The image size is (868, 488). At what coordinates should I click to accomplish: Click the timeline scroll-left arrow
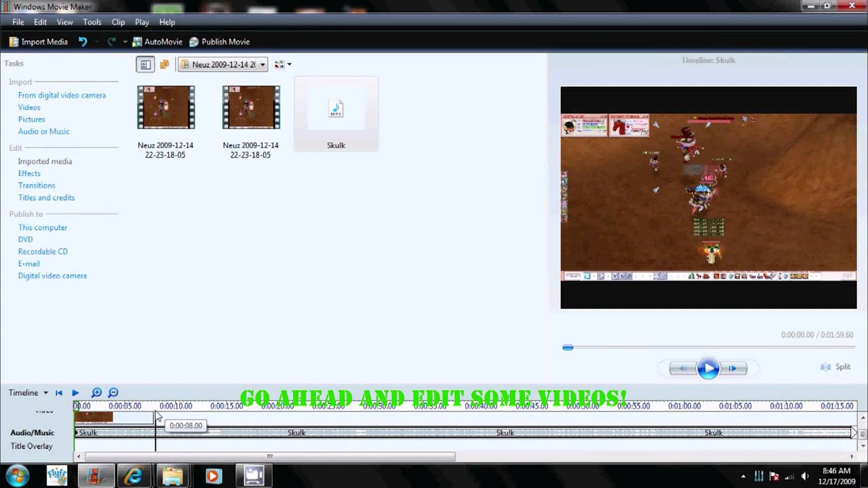pyautogui.click(x=78, y=456)
